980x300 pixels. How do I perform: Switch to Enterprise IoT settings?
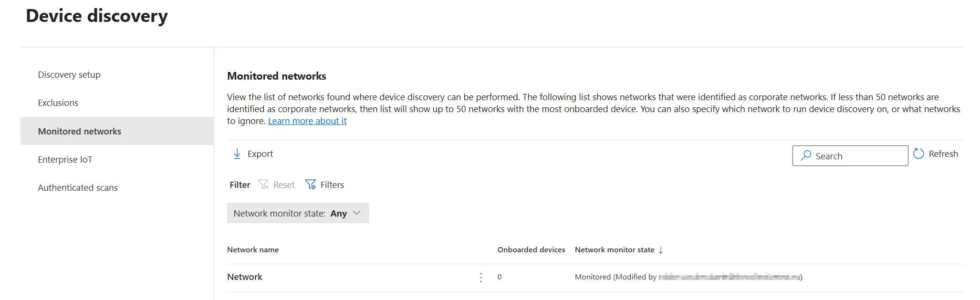65,160
